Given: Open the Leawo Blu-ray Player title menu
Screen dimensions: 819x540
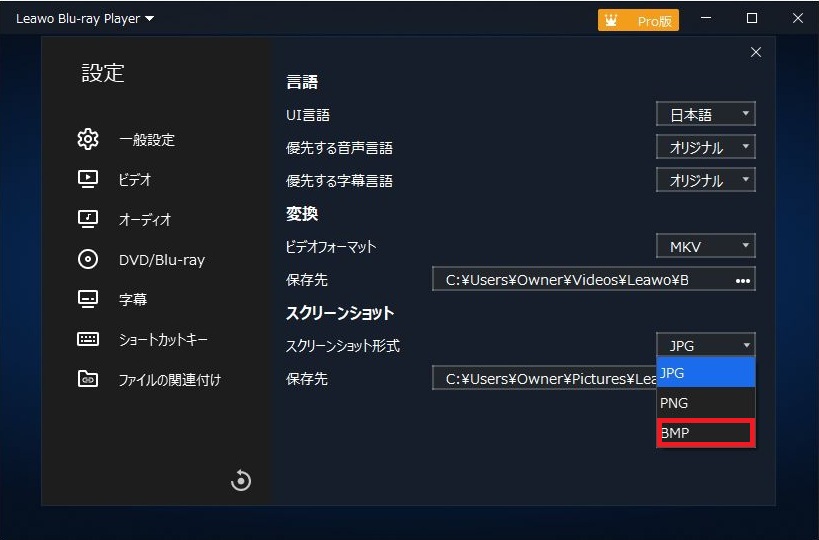Looking at the screenshot, I should pos(85,19).
